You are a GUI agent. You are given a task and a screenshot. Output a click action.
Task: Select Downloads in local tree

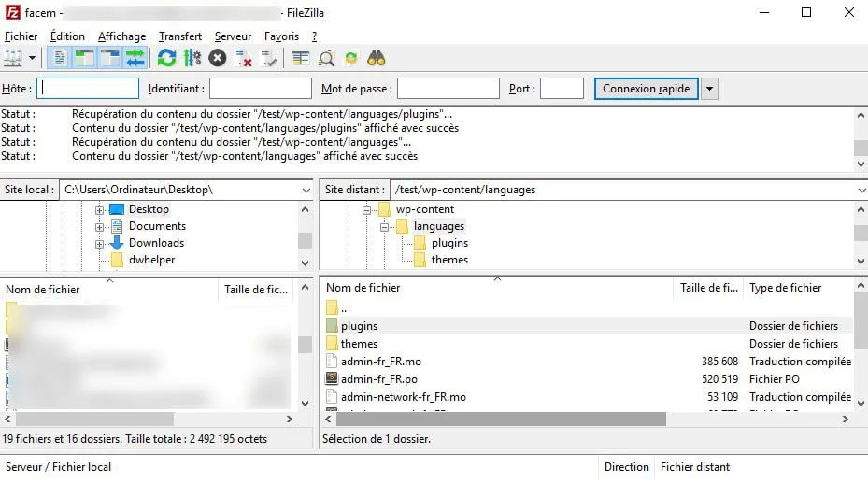(x=157, y=242)
